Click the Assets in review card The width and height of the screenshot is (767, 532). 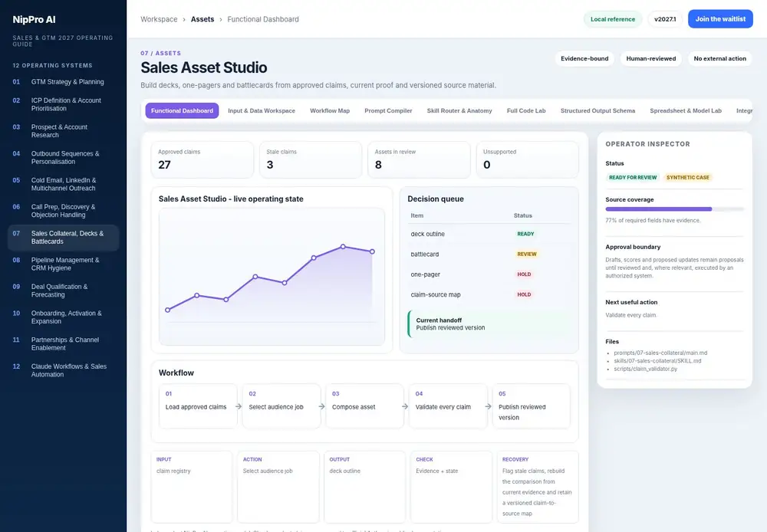pos(419,160)
